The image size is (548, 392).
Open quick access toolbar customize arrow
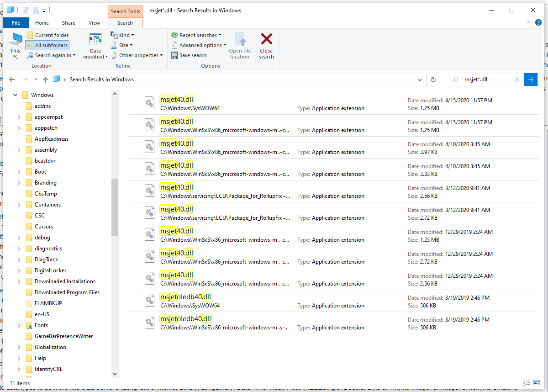coord(44,11)
